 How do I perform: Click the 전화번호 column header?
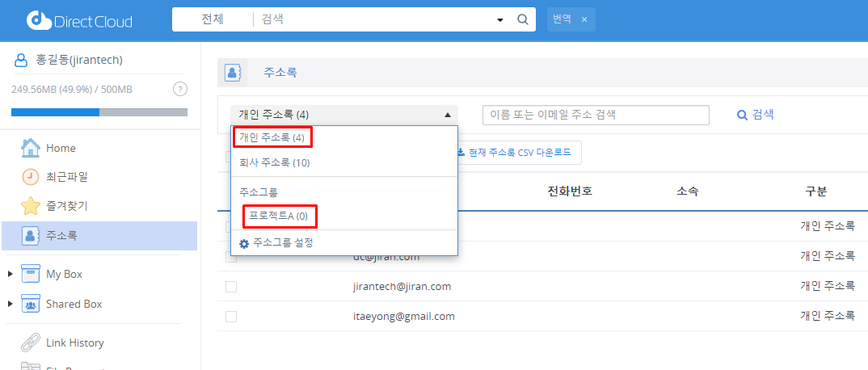coord(570,191)
